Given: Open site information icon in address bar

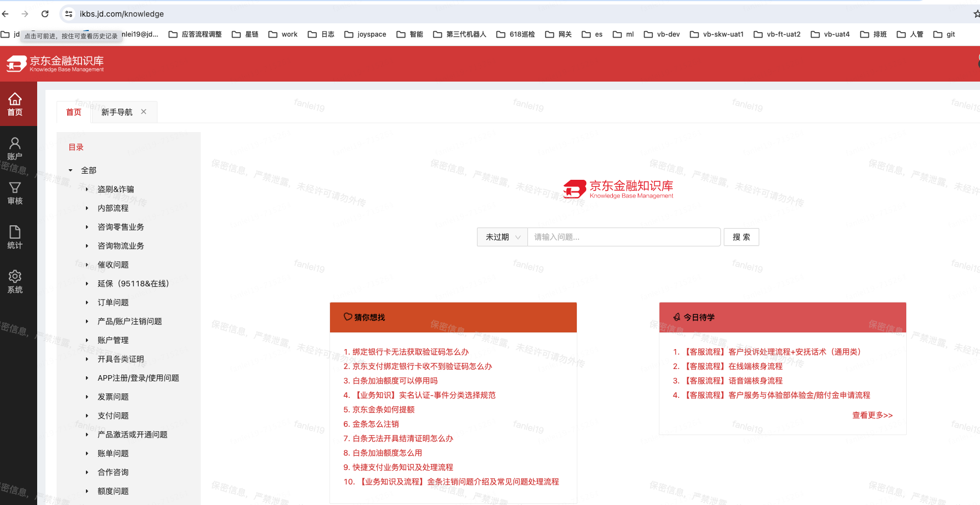Looking at the screenshot, I should pos(68,14).
